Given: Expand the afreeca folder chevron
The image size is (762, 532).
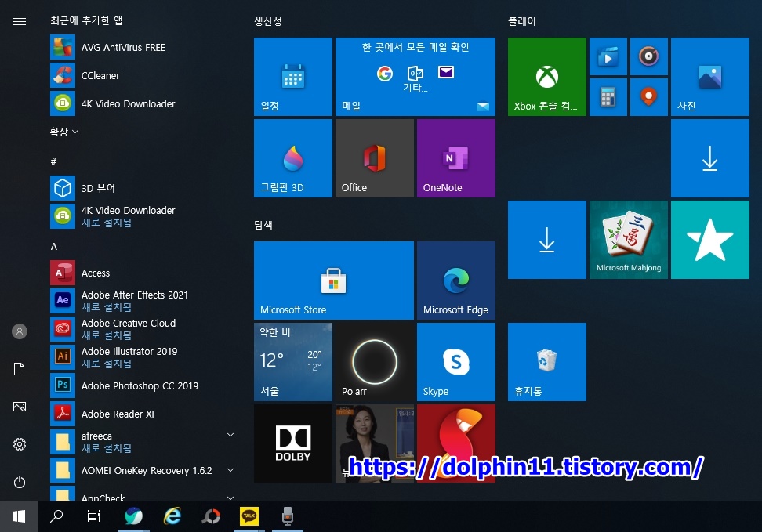Looking at the screenshot, I should point(230,435).
